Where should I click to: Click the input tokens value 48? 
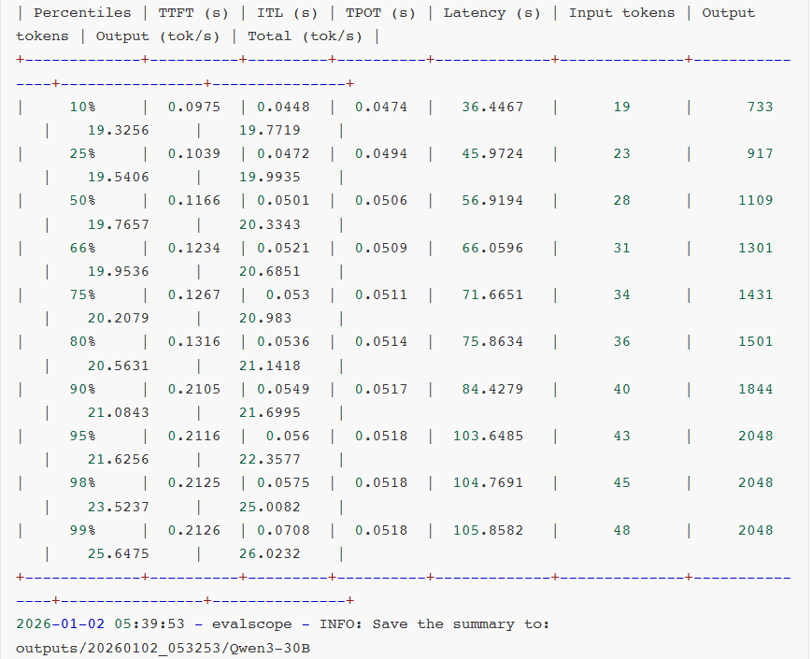pos(621,530)
